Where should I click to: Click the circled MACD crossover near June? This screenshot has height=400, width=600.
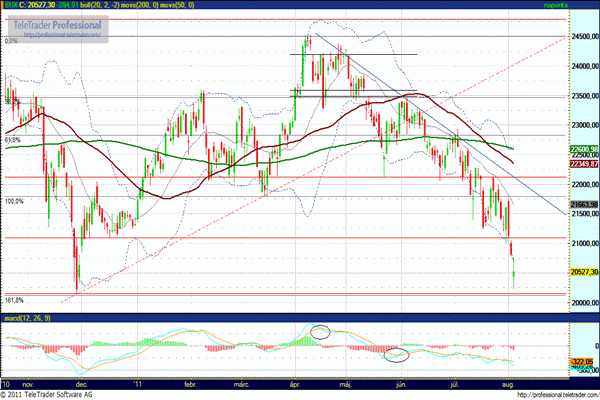point(396,353)
